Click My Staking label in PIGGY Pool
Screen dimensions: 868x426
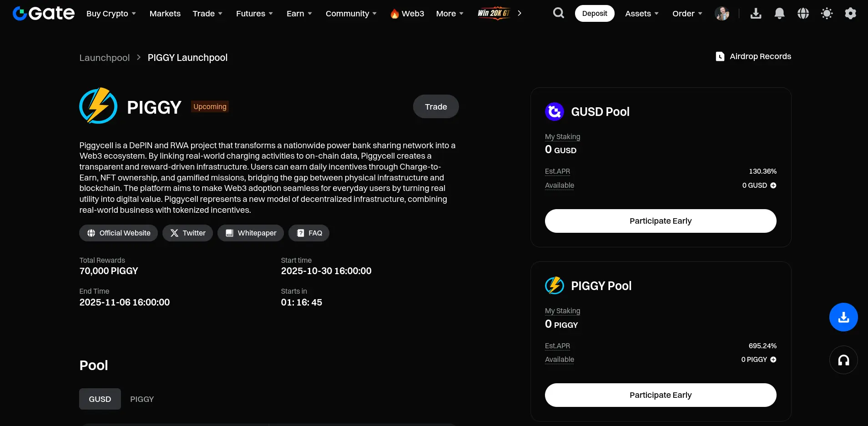pos(563,311)
